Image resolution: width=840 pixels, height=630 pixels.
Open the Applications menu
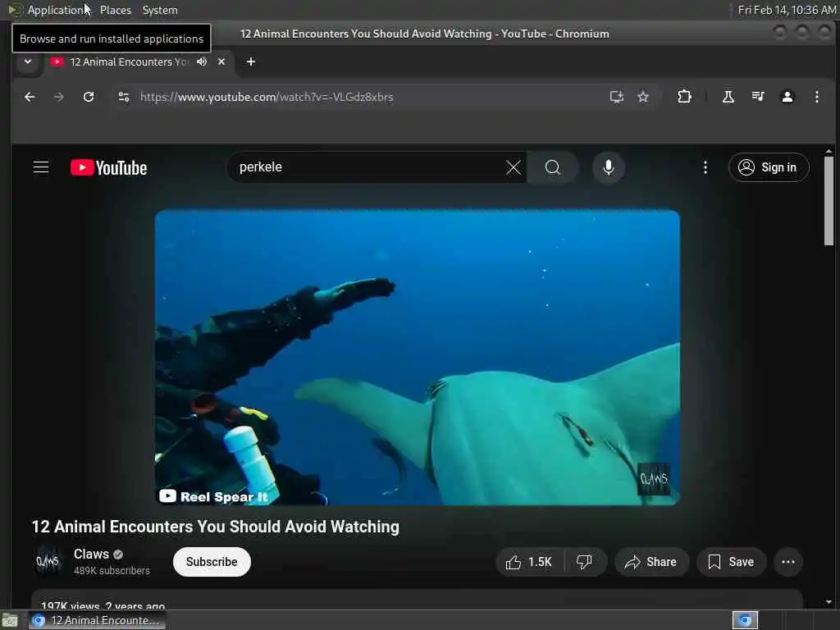coord(50,10)
